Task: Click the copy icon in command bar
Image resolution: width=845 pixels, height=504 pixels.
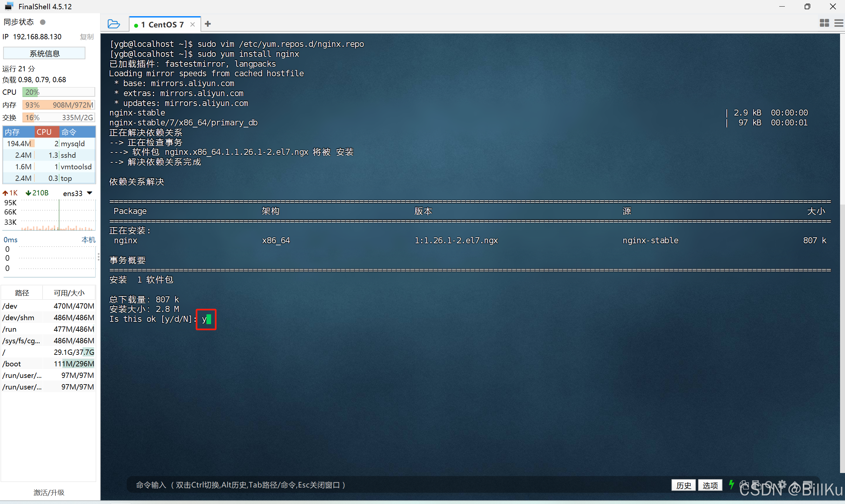Action: (744, 485)
